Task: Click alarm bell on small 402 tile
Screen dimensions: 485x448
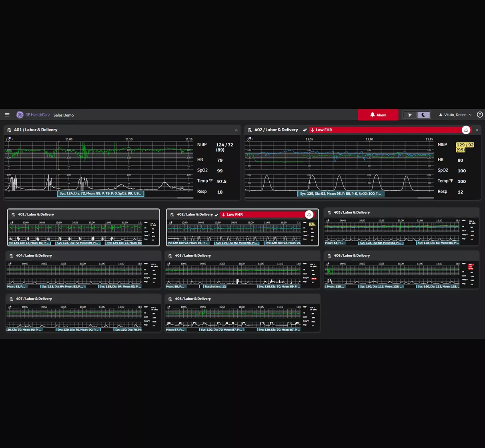Action: pos(309,214)
